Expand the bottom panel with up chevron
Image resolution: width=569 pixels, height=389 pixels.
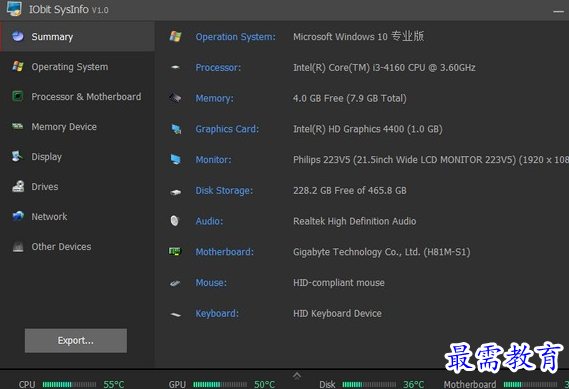pos(297,376)
